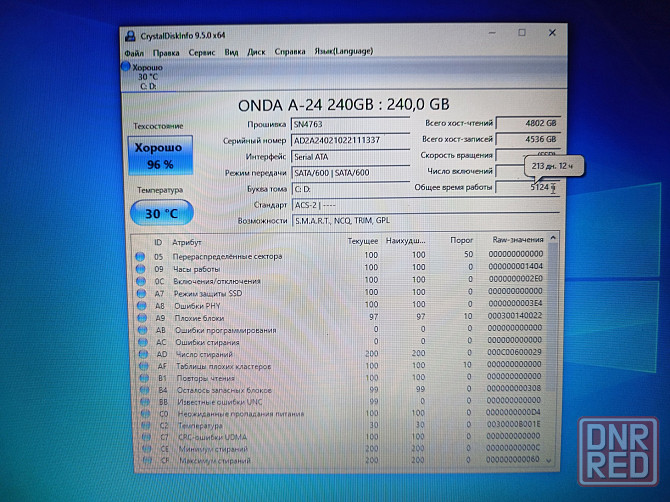Click status circle of row AB Ошибки программирования

(142, 330)
